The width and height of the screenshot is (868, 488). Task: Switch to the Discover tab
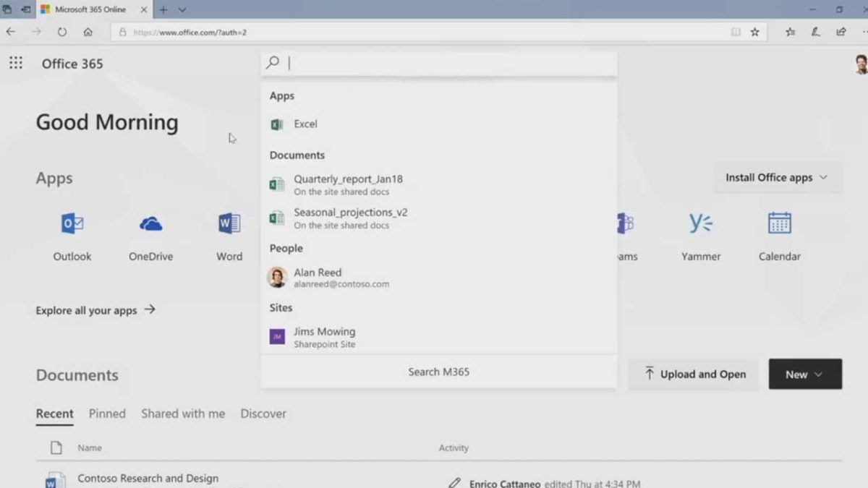[263, 414]
